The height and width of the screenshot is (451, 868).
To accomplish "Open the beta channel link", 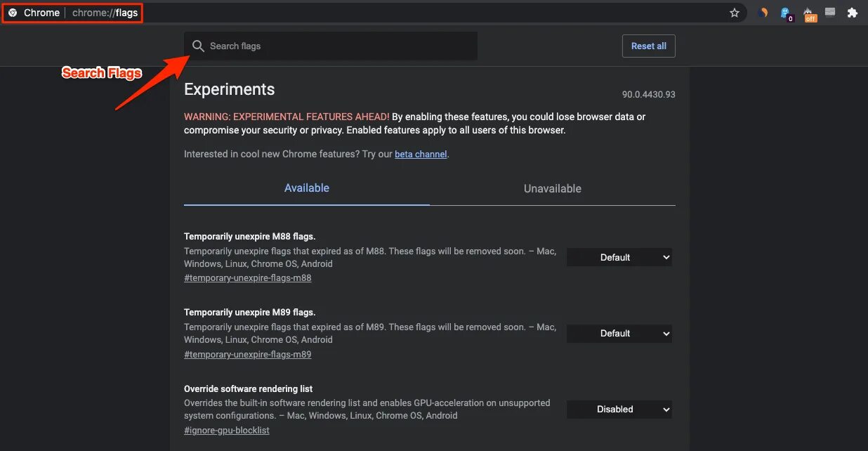I will [x=421, y=154].
